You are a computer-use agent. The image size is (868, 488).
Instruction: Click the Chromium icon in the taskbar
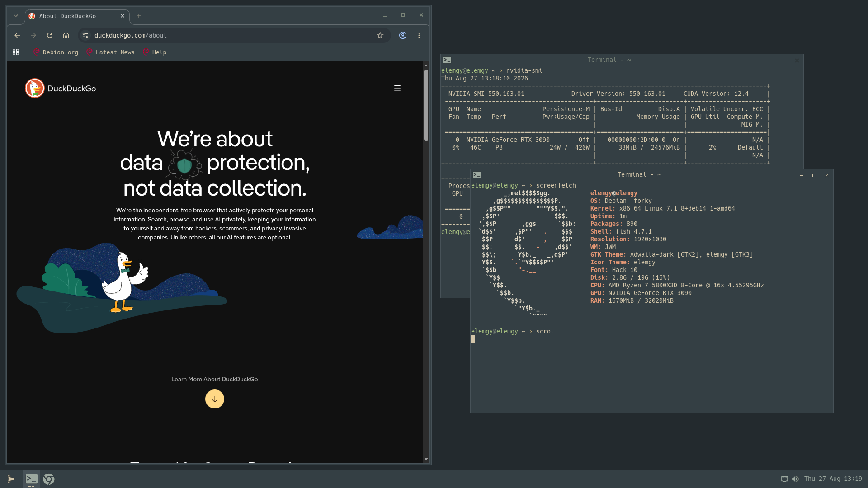[49, 479]
